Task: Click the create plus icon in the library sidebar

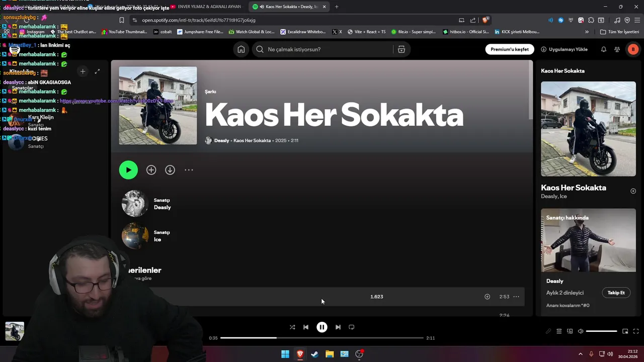Action: [83, 71]
